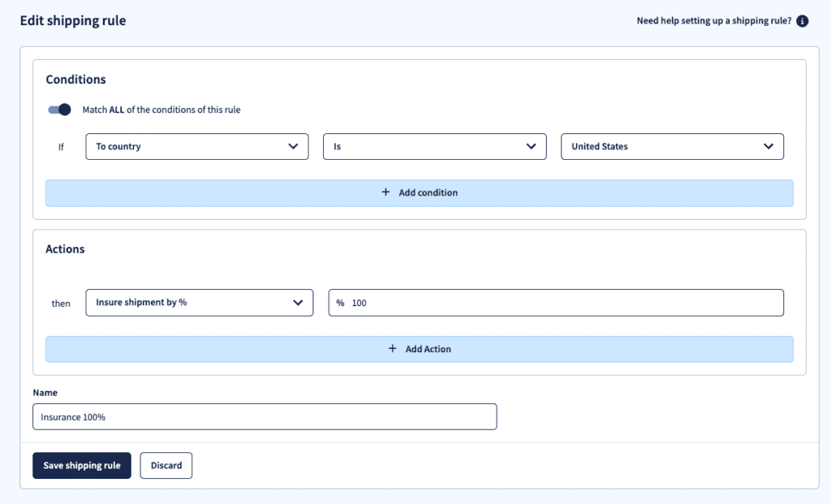831x504 pixels.
Task: Toggle Match ALL conditions switch
Action: [x=59, y=110]
